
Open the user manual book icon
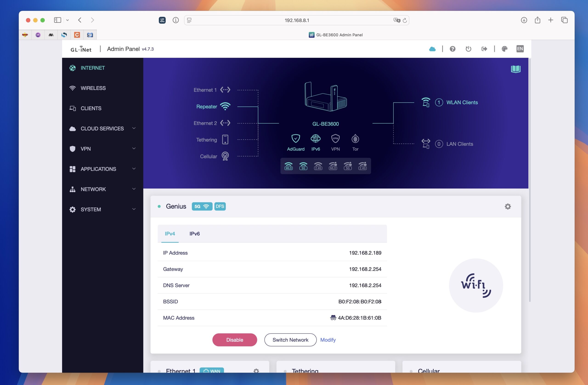(x=515, y=69)
